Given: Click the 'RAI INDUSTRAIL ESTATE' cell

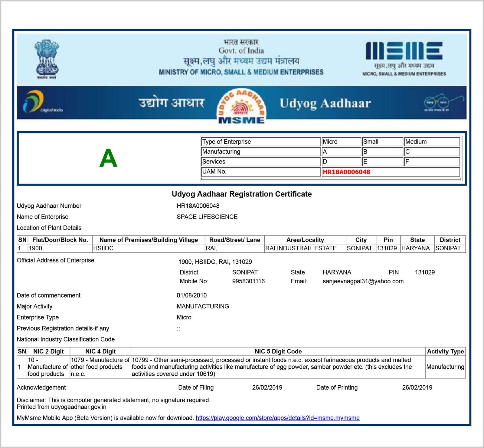Looking at the screenshot, I should (x=305, y=248).
